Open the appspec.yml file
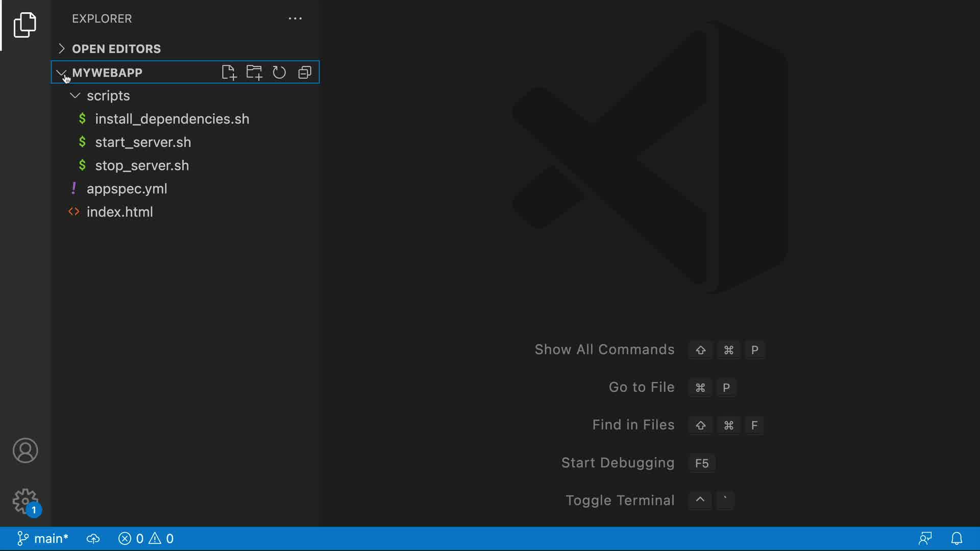This screenshot has height=551, width=980. click(x=127, y=189)
